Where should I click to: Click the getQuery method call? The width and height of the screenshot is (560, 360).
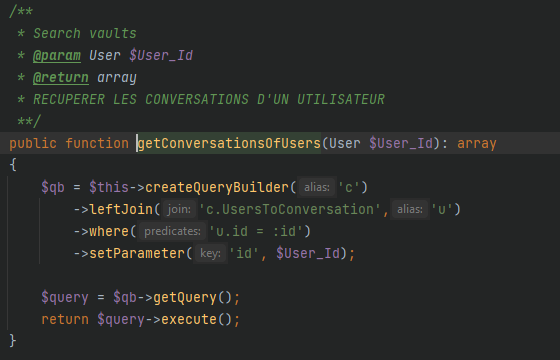(185, 298)
